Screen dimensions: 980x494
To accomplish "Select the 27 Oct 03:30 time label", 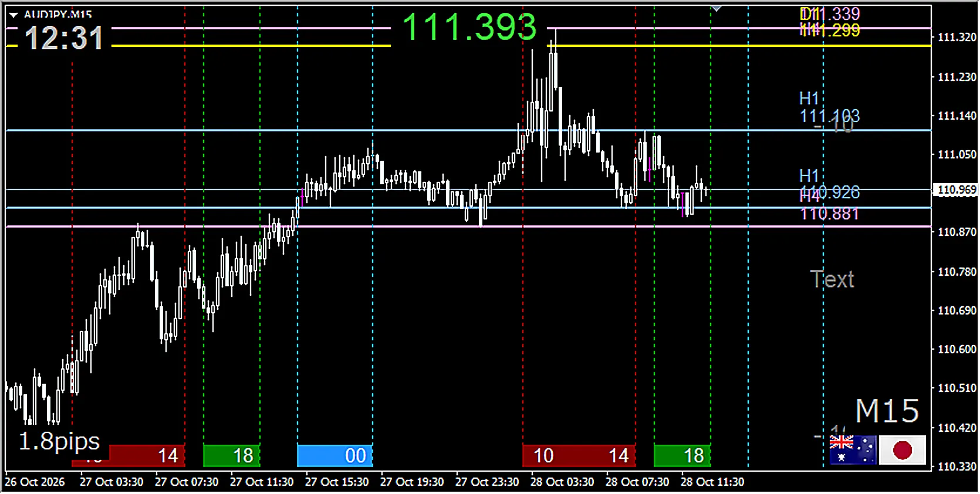I will (111, 482).
